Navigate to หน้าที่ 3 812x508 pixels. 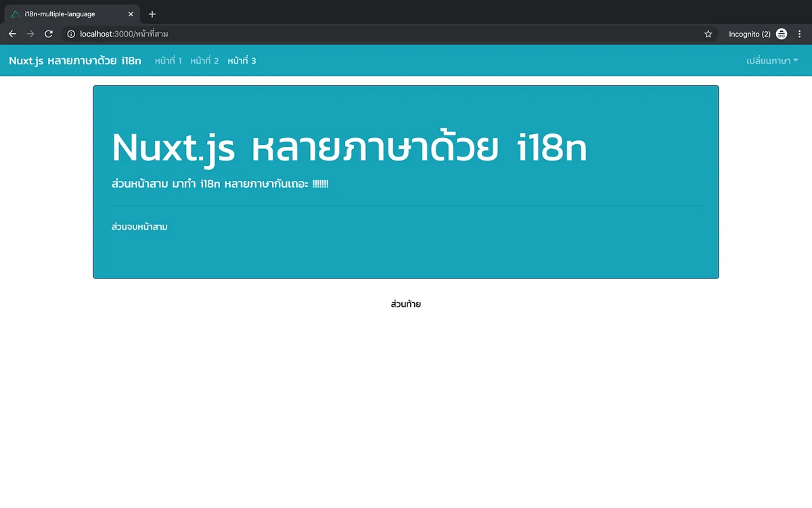pyautogui.click(x=242, y=61)
